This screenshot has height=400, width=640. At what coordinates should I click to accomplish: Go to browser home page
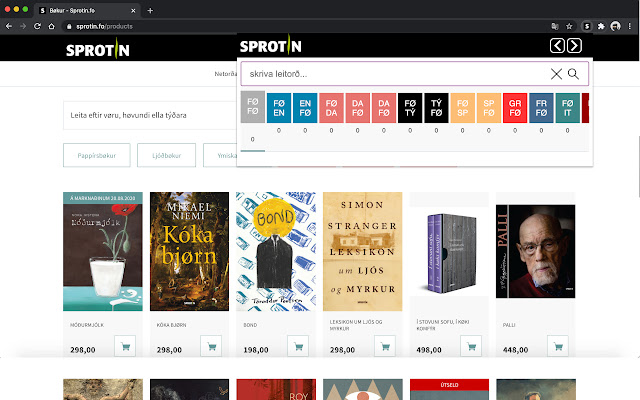[51, 26]
